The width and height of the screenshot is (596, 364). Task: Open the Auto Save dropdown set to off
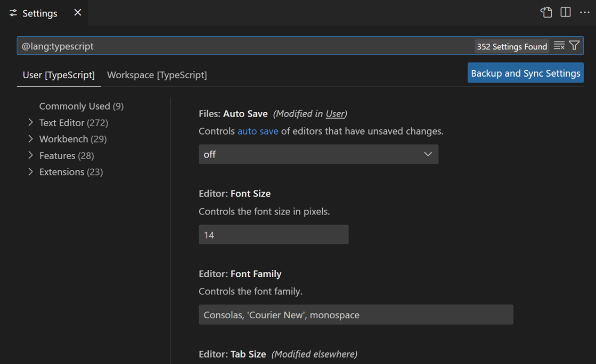point(319,154)
